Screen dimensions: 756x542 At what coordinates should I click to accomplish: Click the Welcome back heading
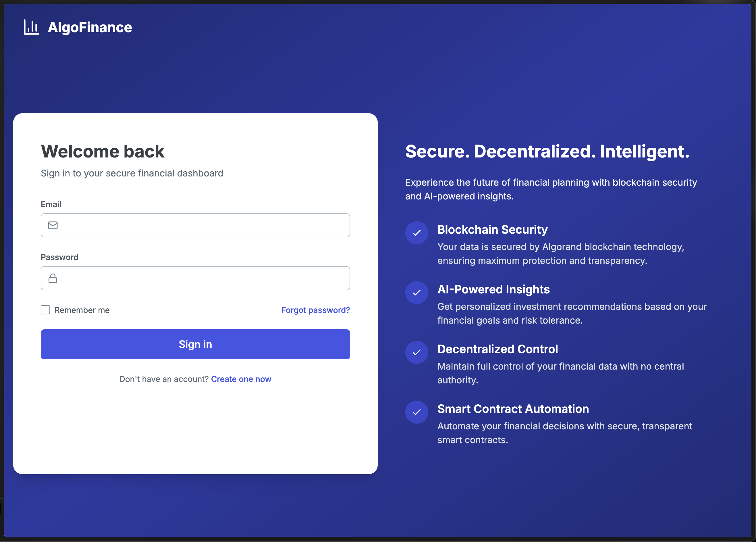(x=103, y=151)
